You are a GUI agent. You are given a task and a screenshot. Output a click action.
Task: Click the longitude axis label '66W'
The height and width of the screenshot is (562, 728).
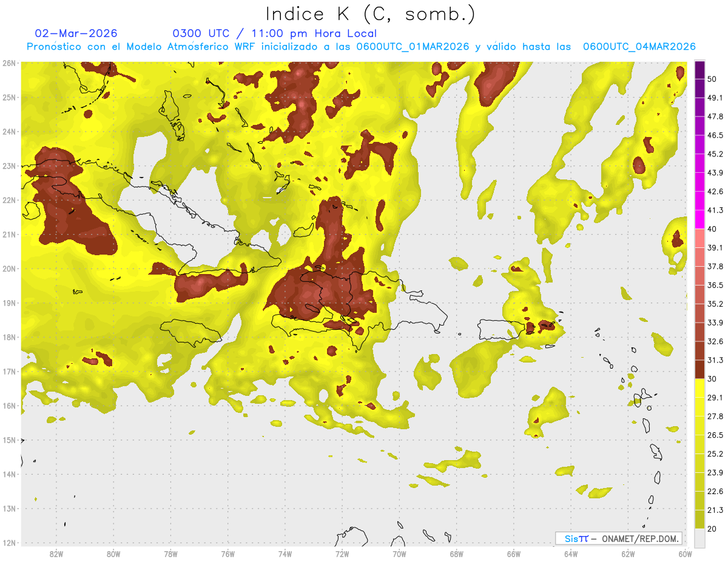(513, 554)
